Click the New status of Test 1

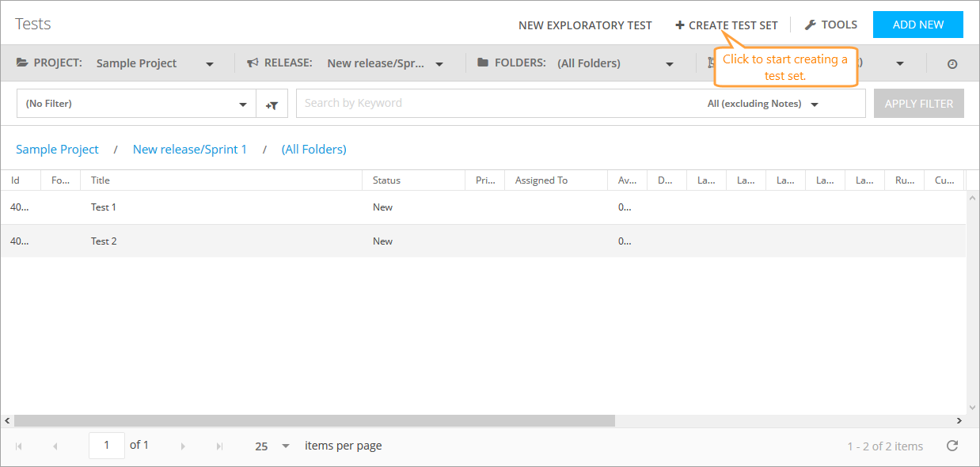pos(382,207)
